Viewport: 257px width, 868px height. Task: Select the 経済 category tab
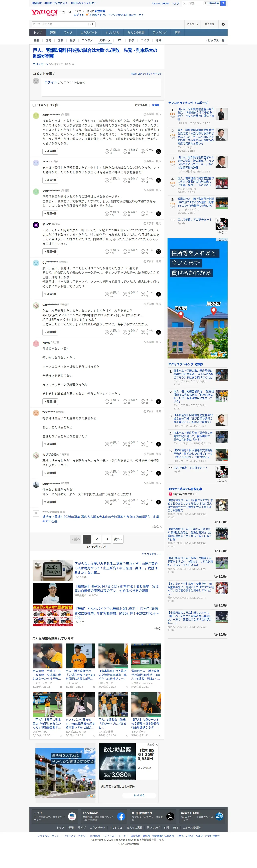pos(72,41)
